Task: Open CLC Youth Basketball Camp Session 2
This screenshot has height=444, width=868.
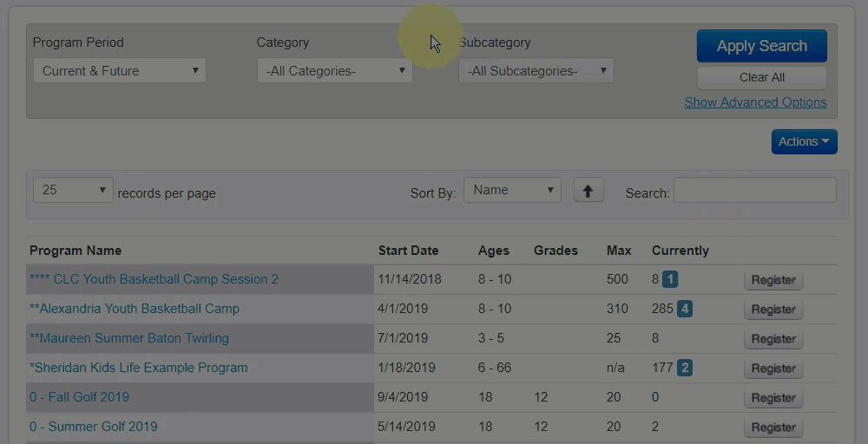Action: click(154, 279)
